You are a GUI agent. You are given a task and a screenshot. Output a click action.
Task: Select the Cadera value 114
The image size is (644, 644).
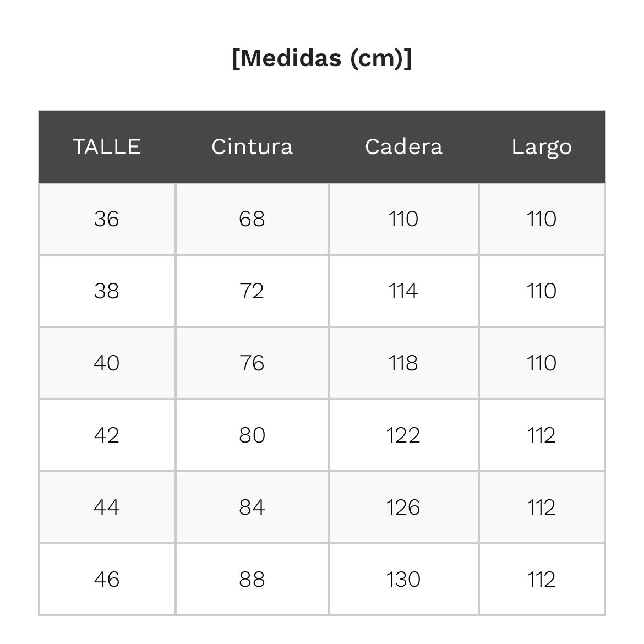coord(403,291)
